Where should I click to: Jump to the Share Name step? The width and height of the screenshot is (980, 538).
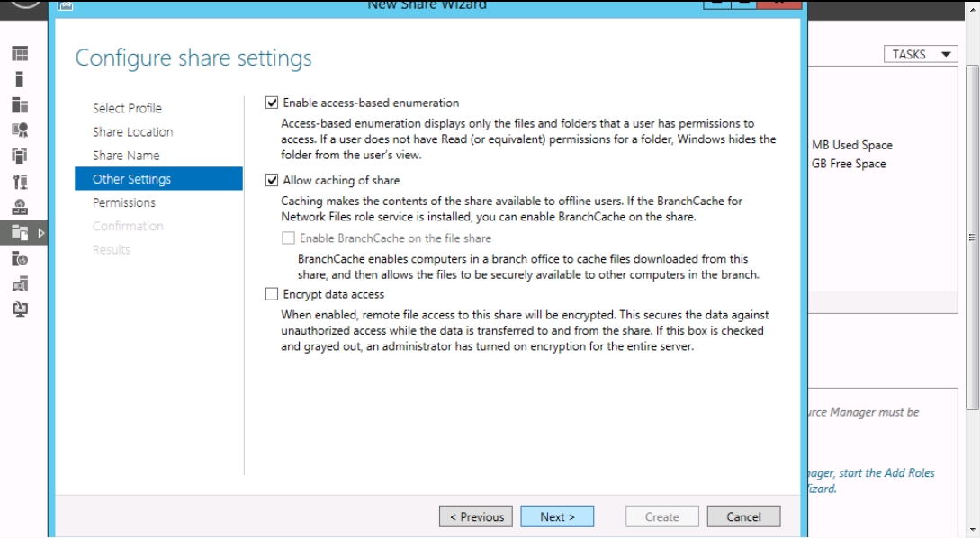pyautogui.click(x=126, y=156)
